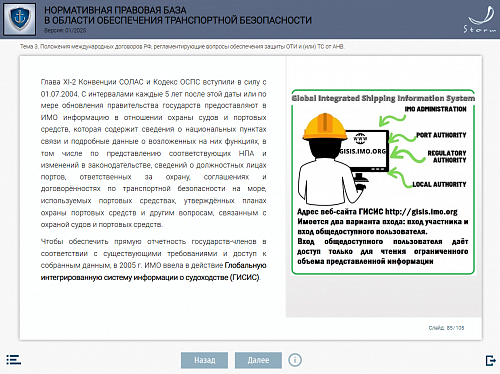Image resolution: width=500 pixels, height=374 pixels.
Task: Click the exit course icon
Action: tap(491, 360)
